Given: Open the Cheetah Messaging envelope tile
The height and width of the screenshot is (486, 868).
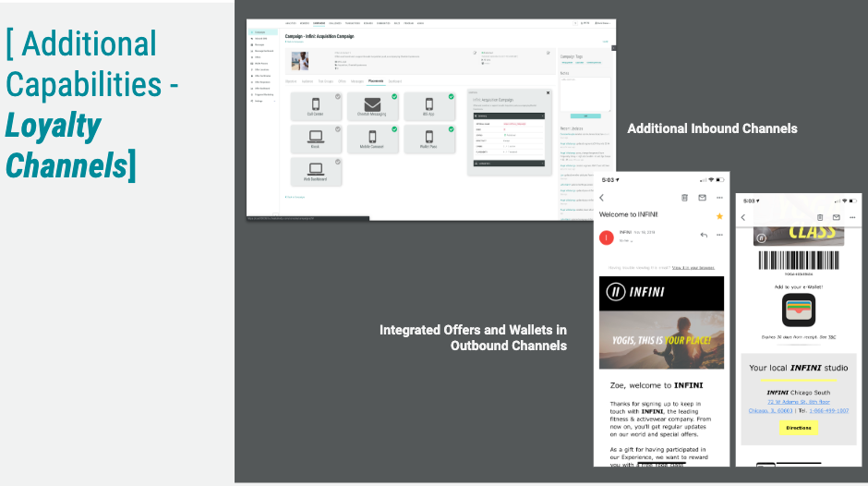Looking at the screenshot, I should tap(372, 107).
